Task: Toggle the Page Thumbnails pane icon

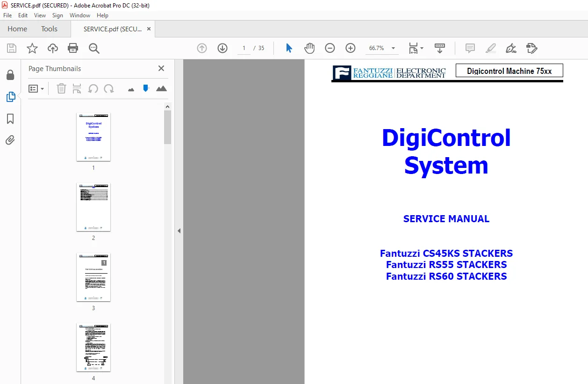Action: coord(10,97)
